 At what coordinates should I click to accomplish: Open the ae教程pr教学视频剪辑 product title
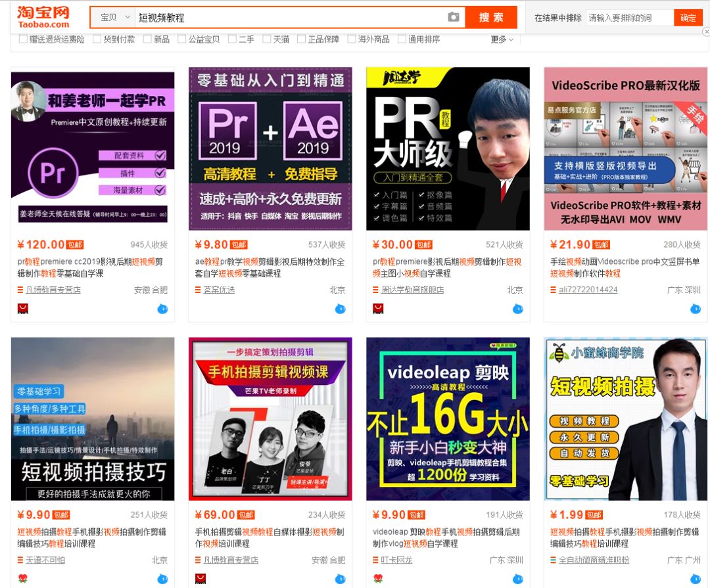[x=270, y=267]
